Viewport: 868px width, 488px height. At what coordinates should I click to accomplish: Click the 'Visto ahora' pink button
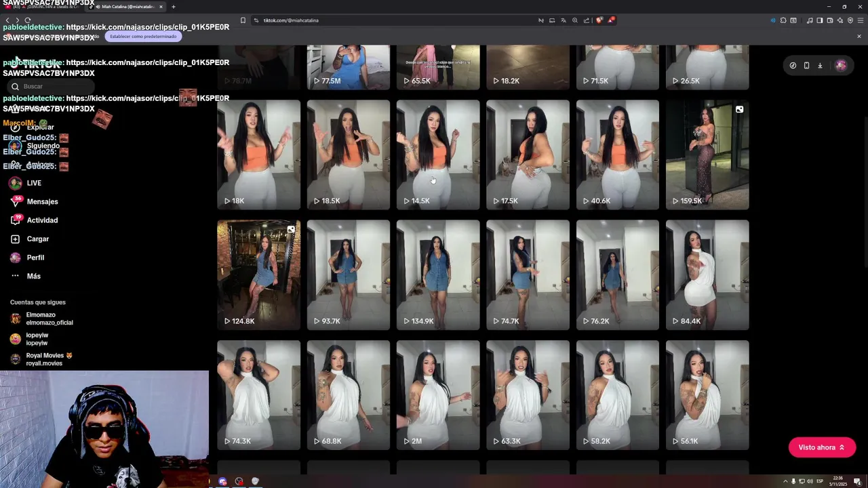[822, 447]
